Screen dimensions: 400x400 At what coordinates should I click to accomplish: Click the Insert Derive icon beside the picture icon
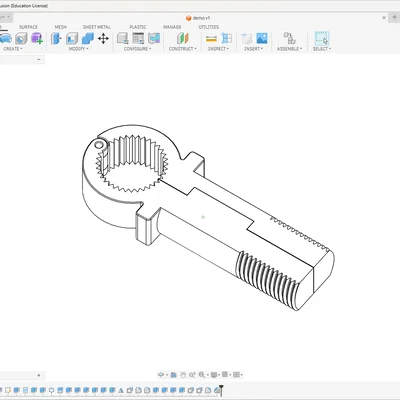tap(246, 39)
